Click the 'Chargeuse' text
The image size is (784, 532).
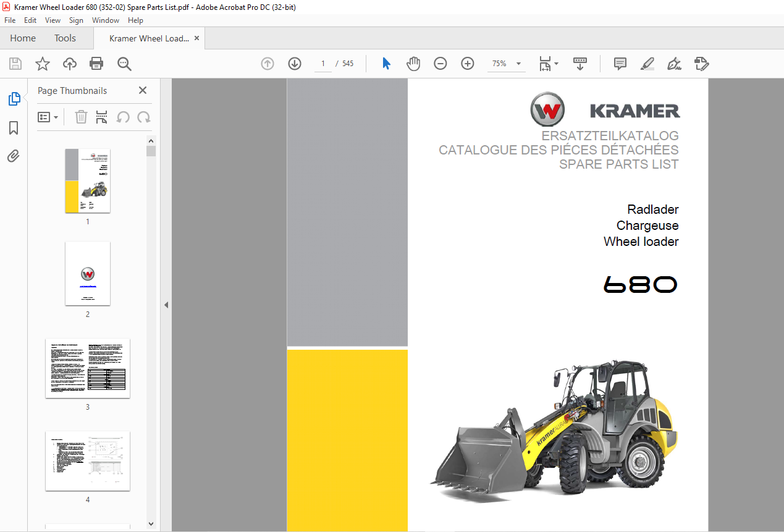[x=647, y=226]
